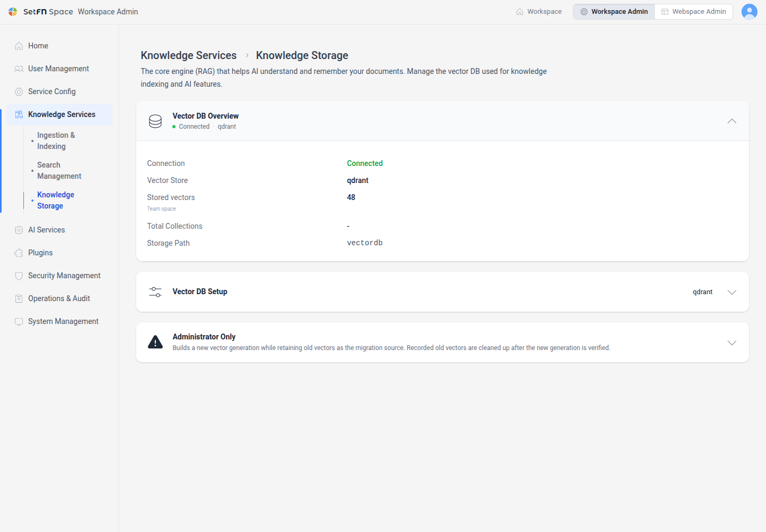The width and height of the screenshot is (766, 532).
Task: Click the Total Collections label
Action: tap(175, 226)
